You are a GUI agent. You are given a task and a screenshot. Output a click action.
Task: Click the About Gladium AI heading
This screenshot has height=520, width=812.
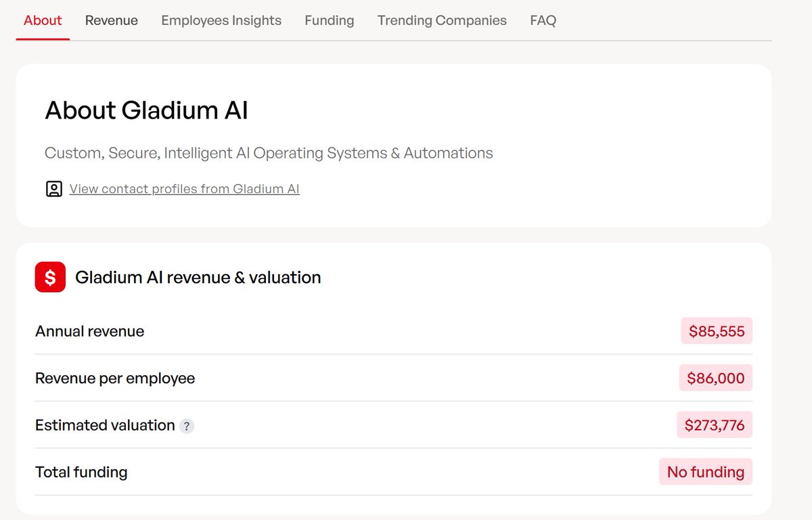(146, 110)
